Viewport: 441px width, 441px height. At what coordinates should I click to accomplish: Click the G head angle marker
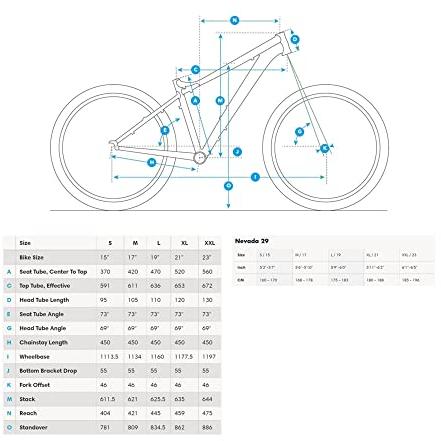300,132
